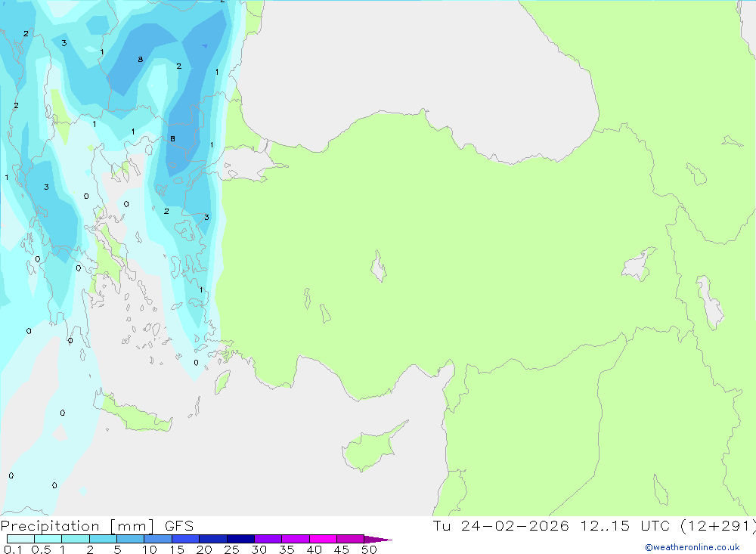Click the above-50 arrow tip of legend
The height and width of the screenshot is (554, 756).
coord(378,540)
